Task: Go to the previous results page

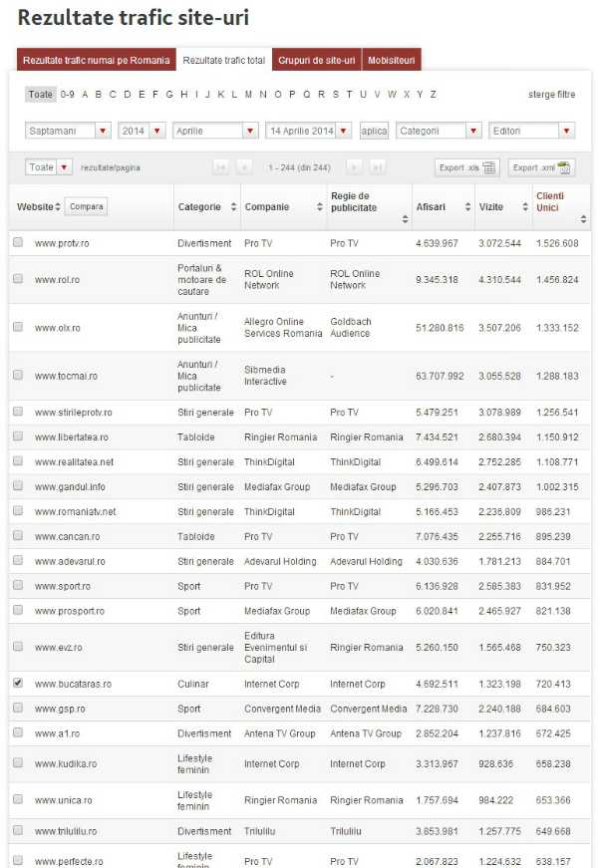Action: pyautogui.click(x=245, y=167)
